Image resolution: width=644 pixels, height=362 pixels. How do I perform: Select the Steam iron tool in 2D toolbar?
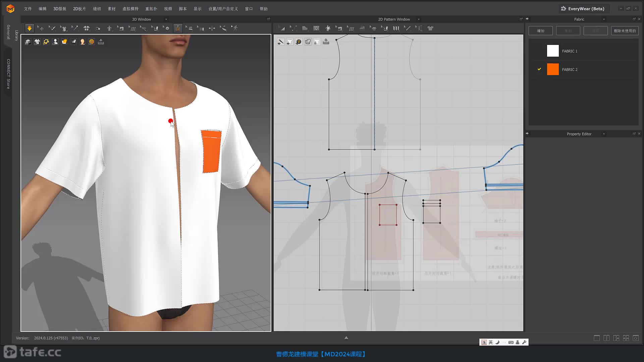click(362, 28)
